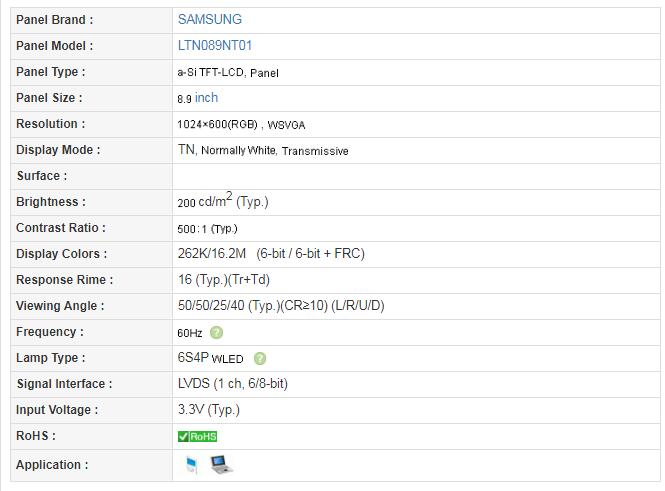Select the Frequency label
Image resolution: width=665 pixels, height=491 pixels.
click(x=50, y=332)
